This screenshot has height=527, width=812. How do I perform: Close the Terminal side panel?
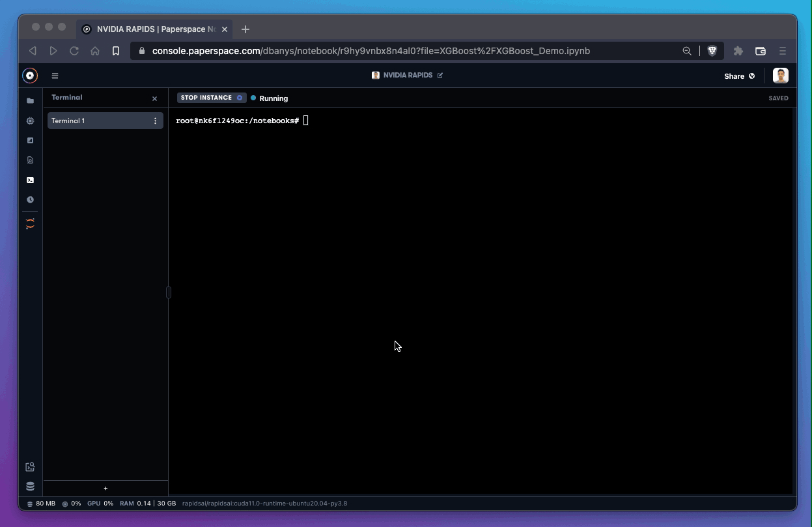[x=154, y=99]
